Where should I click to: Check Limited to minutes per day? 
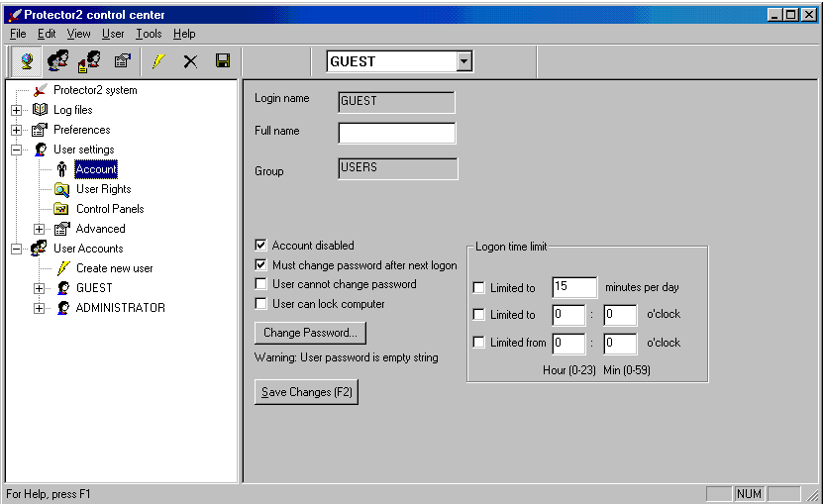pos(478,288)
